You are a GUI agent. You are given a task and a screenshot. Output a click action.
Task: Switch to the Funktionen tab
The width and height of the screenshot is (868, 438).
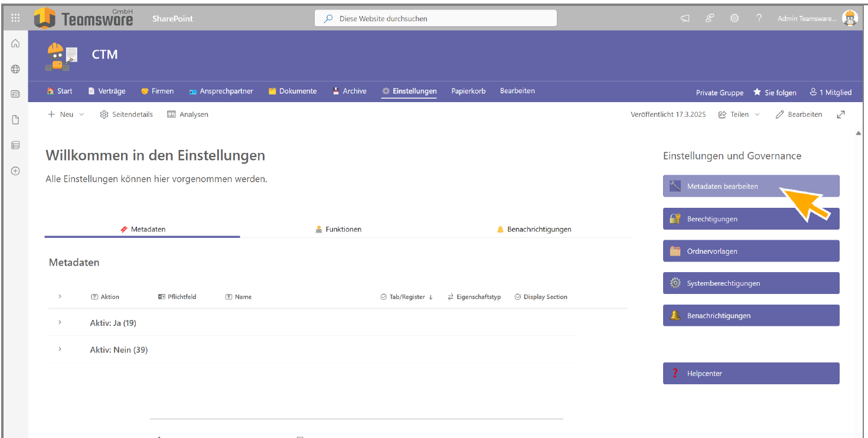coord(338,229)
